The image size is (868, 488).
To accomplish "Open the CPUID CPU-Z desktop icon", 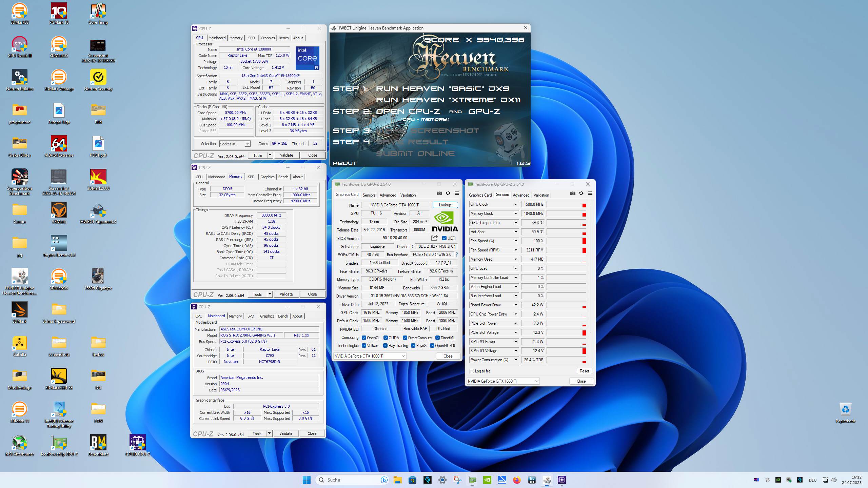I will [137, 445].
